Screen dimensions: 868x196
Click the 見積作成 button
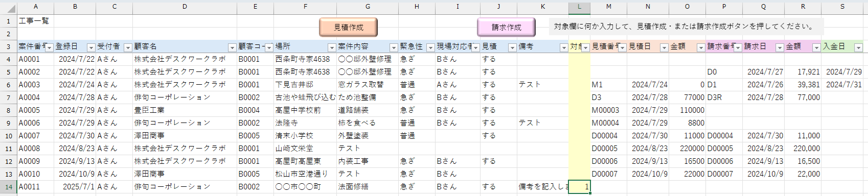tap(349, 27)
